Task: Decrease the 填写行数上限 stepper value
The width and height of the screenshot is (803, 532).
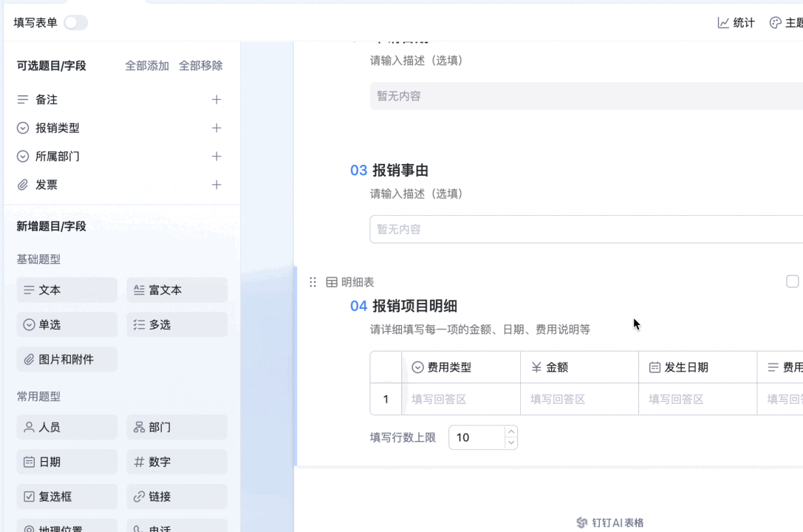Action: [511, 443]
